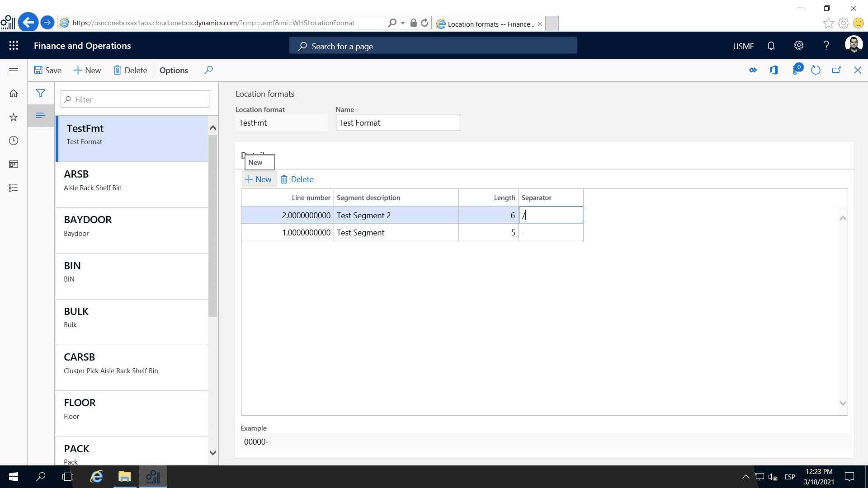Save the location format

(47, 70)
